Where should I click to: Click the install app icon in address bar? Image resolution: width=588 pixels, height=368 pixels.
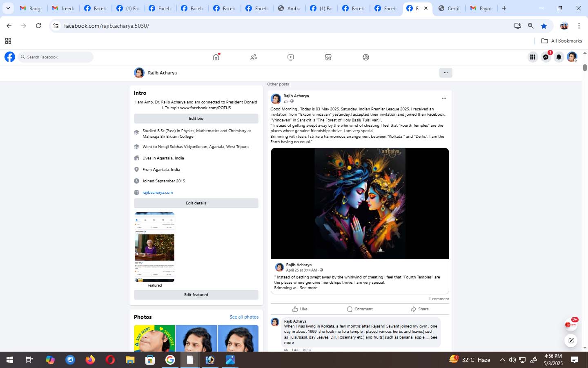click(517, 26)
